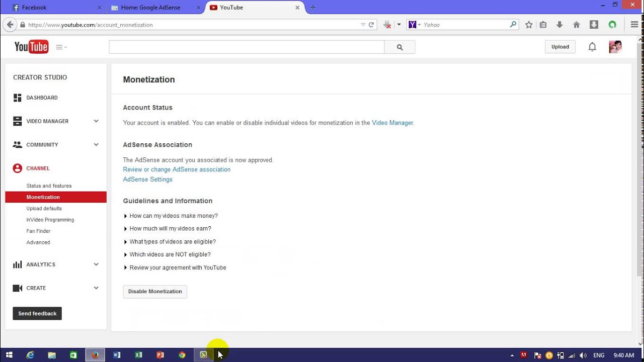
Task: Open Word from the taskbar
Action: point(117,355)
